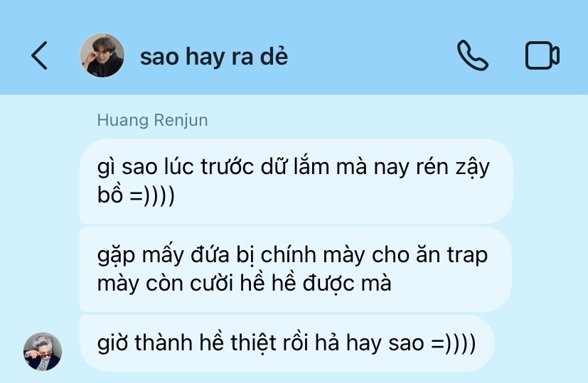This screenshot has width=588, height=383.
Task: Tap sender name Huang Renjun
Action: click(x=152, y=120)
